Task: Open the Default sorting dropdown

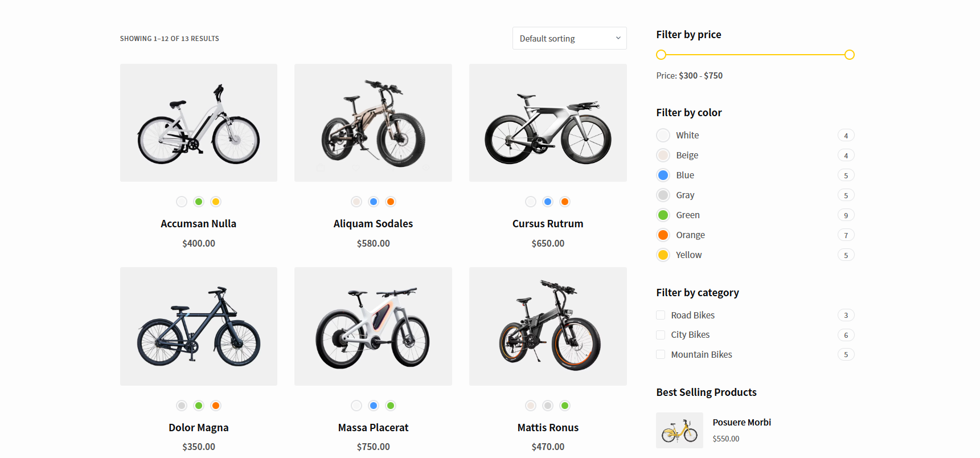Action: 569,38
